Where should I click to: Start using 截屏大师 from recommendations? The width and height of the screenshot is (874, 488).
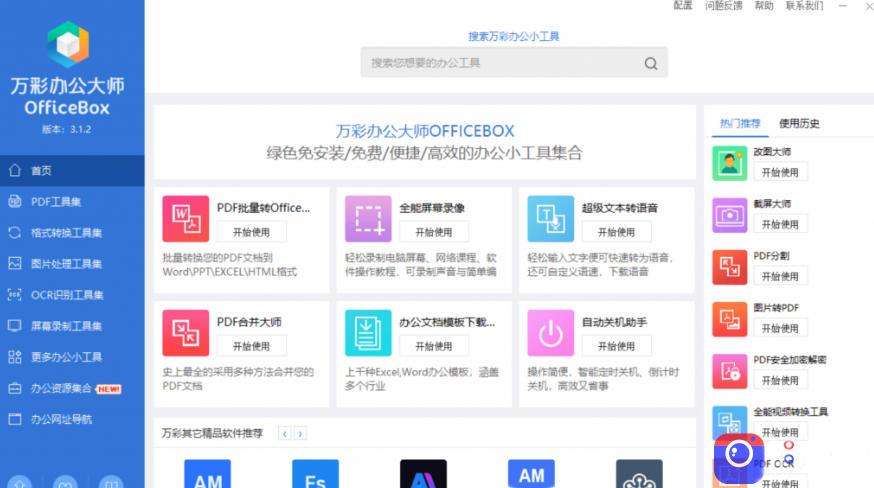pyautogui.click(x=780, y=224)
